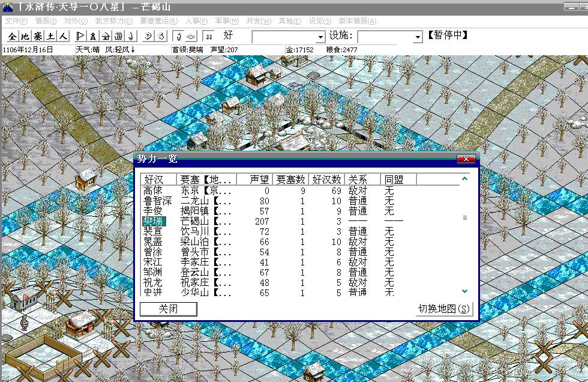588x382 pixels.
Task: Click the 人 toolbar icon
Action: (x=64, y=37)
